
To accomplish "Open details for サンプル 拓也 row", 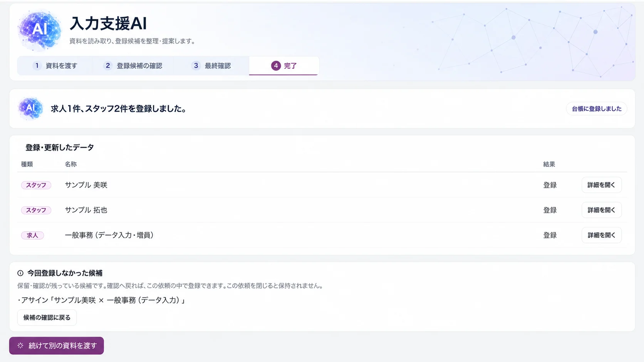I will (x=601, y=210).
